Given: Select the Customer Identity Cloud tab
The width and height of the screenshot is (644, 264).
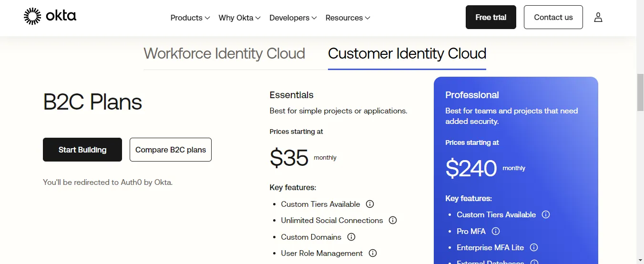Looking at the screenshot, I should (407, 53).
